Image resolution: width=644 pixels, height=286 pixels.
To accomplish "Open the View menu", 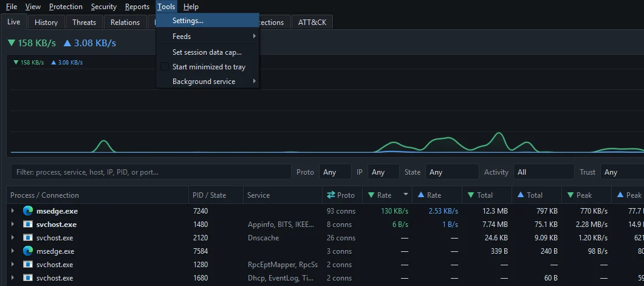I will point(33,7).
